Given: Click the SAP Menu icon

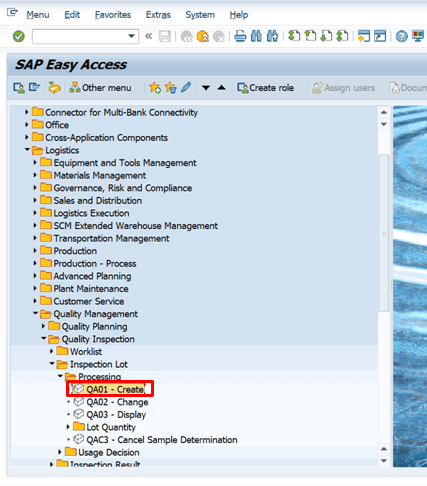Looking at the screenshot, I should (x=34, y=88).
